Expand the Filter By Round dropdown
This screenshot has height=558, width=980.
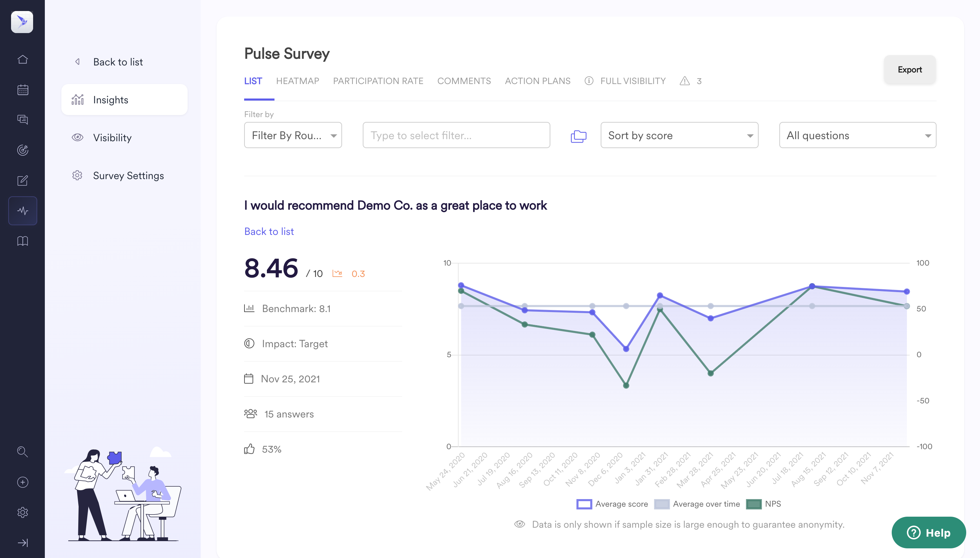point(293,135)
